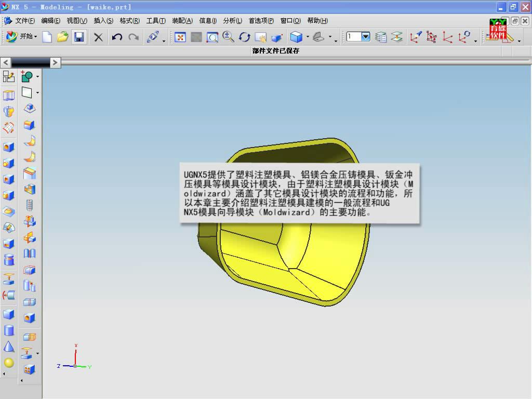Open the 文件(F) menu

point(25,21)
